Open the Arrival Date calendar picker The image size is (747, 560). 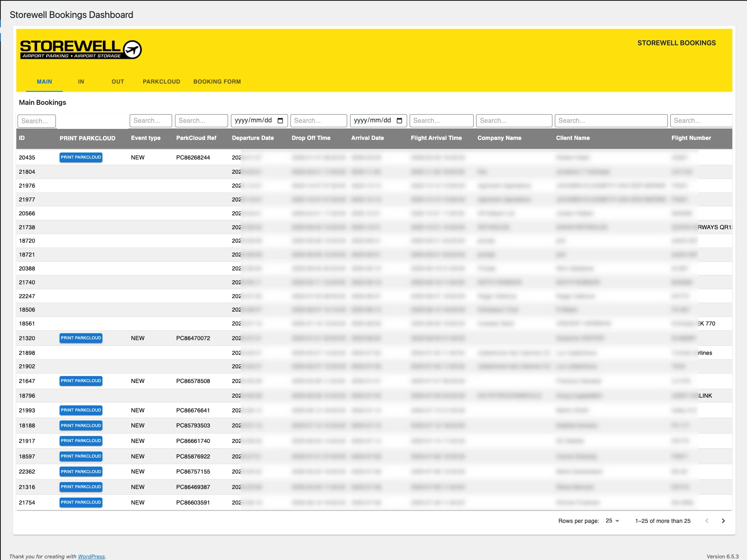click(x=399, y=120)
